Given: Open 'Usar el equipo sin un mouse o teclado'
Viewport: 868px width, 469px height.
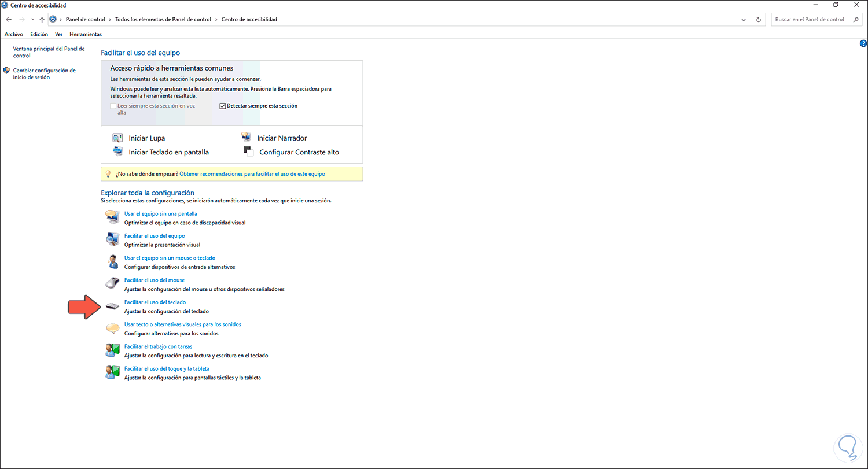Looking at the screenshot, I should point(170,258).
